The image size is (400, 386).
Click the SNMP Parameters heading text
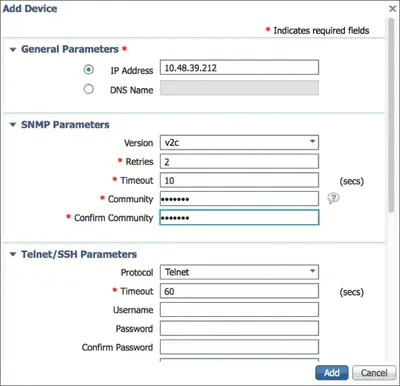(65, 125)
